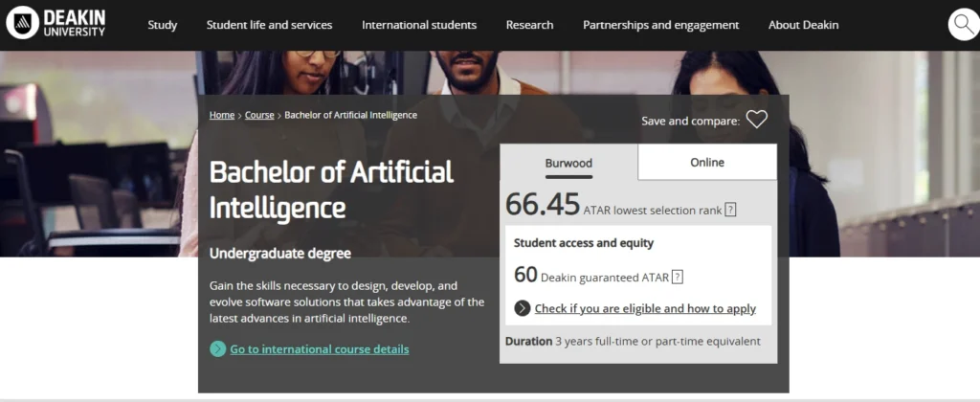
Task: Click the Deakin University logo
Action: click(x=56, y=23)
